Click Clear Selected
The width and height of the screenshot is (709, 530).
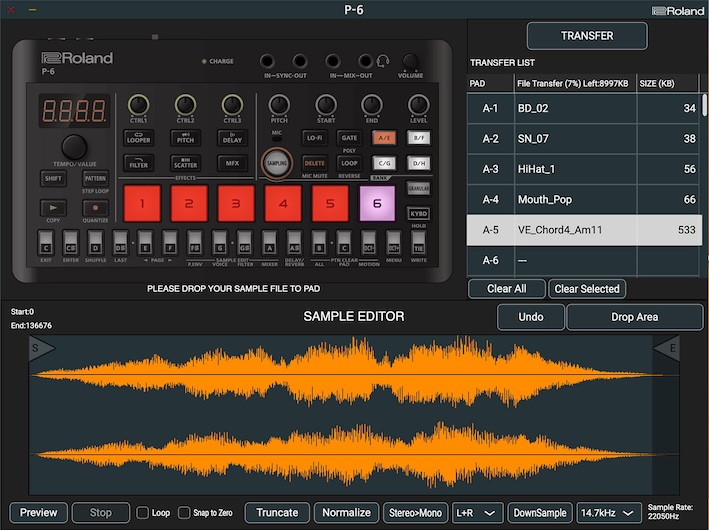click(587, 289)
